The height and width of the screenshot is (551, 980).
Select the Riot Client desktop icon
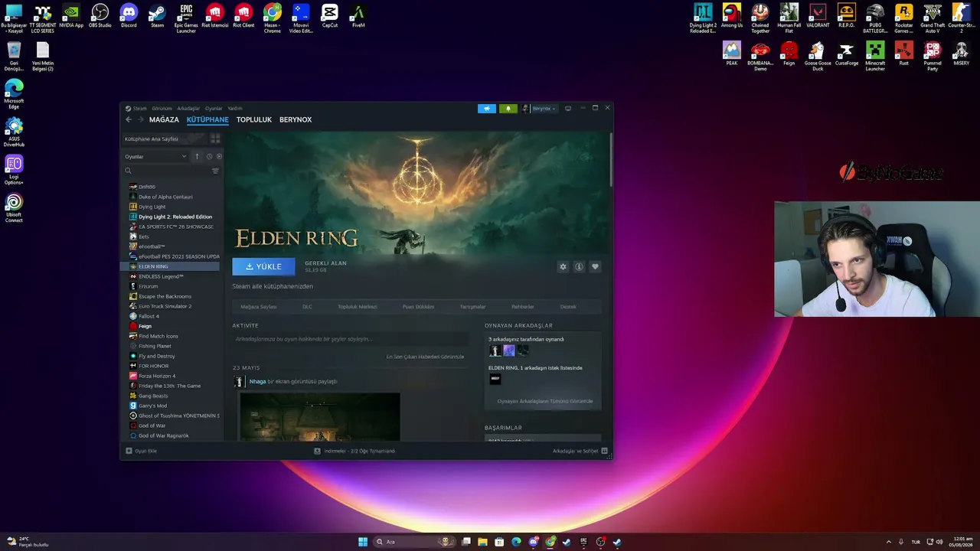[x=243, y=17]
